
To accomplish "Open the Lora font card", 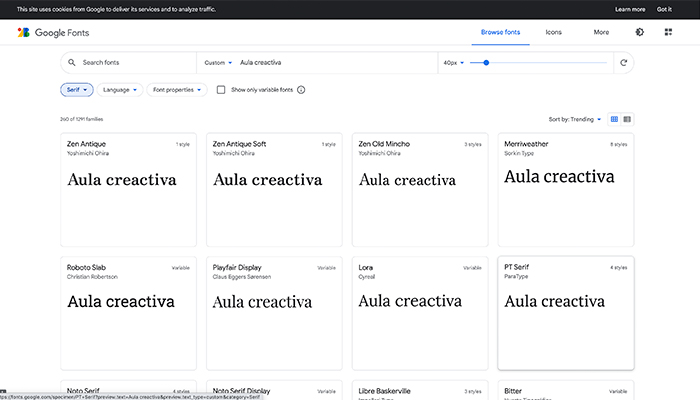I will (420, 313).
